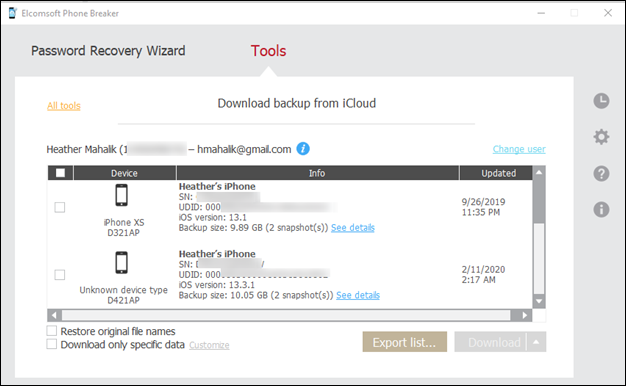Select the Tools tab
This screenshot has height=386, width=626.
268,51
